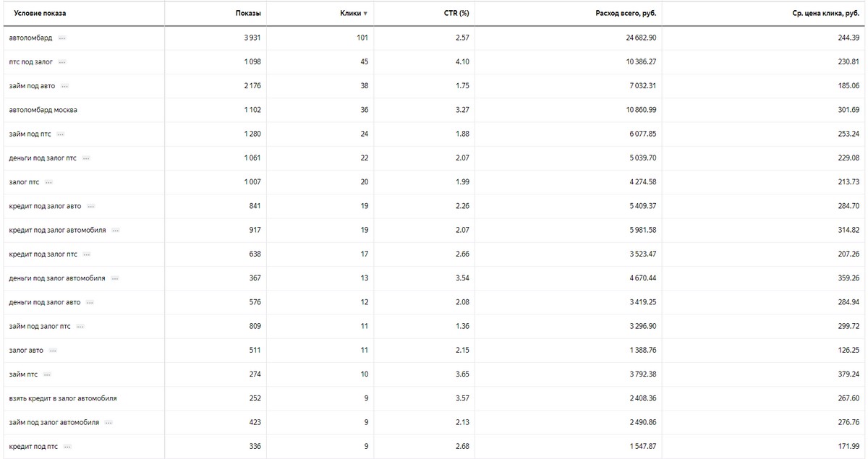This screenshot has height=459, width=868.
Task: Select the автоломбард москва keyword row
Action: pos(43,110)
